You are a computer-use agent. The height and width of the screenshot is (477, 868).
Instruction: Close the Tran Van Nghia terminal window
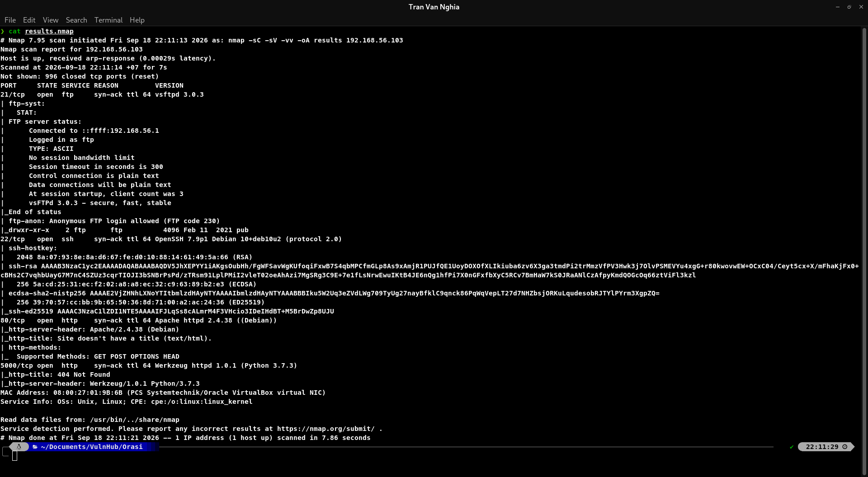point(861,7)
